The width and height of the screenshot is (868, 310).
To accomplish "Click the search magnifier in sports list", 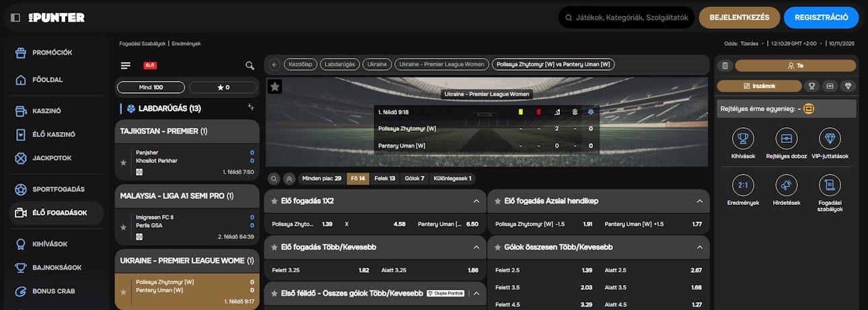I will (x=250, y=65).
